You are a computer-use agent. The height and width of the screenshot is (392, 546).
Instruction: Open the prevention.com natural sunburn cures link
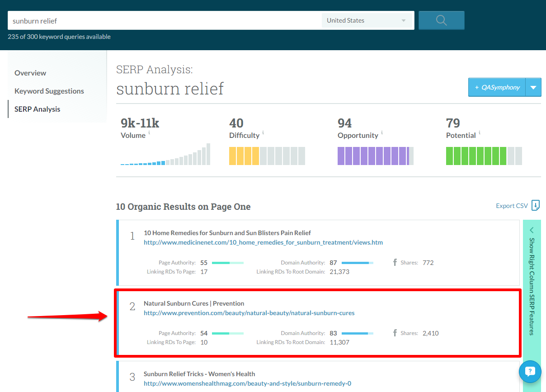tap(249, 313)
